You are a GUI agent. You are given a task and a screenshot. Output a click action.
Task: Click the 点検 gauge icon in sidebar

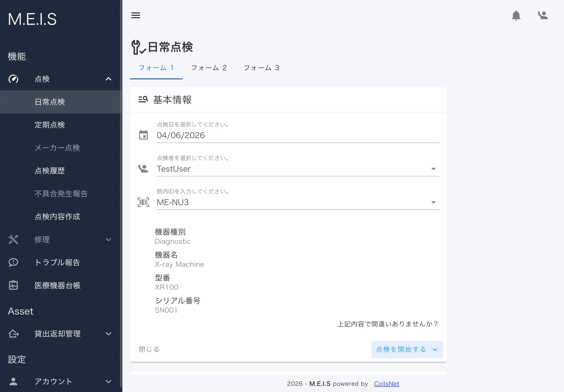pos(13,79)
